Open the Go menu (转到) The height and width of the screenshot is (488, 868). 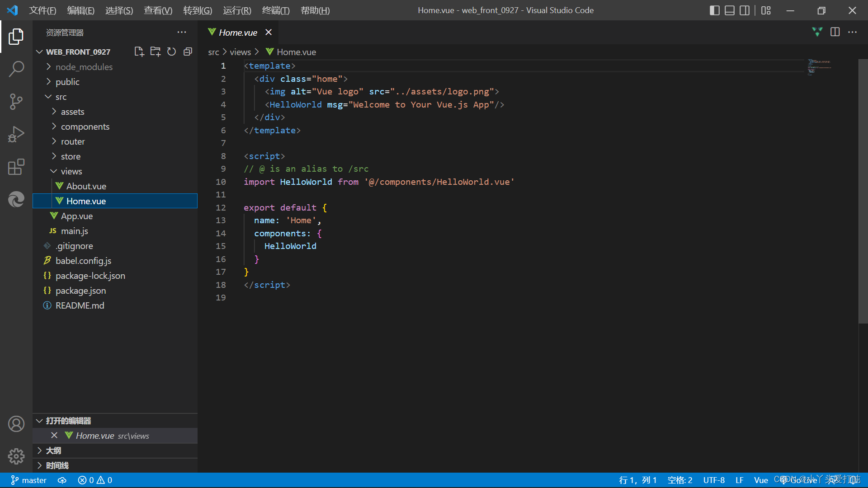coord(198,10)
